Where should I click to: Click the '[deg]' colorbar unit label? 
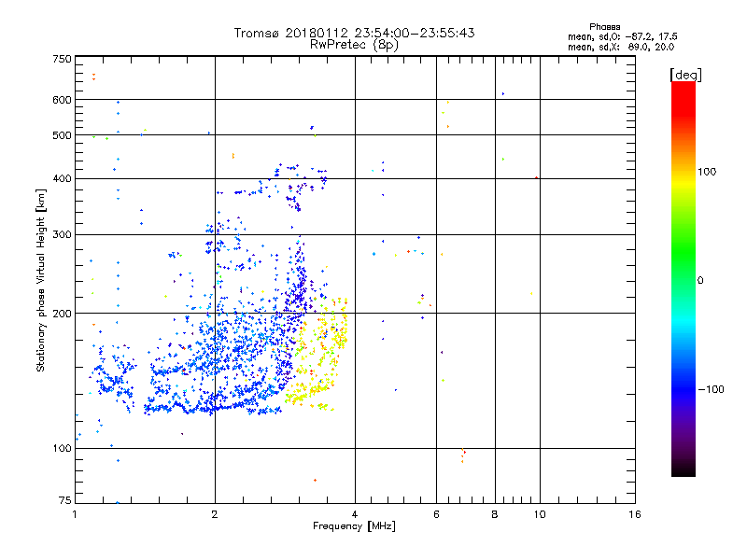click(685, 75)
